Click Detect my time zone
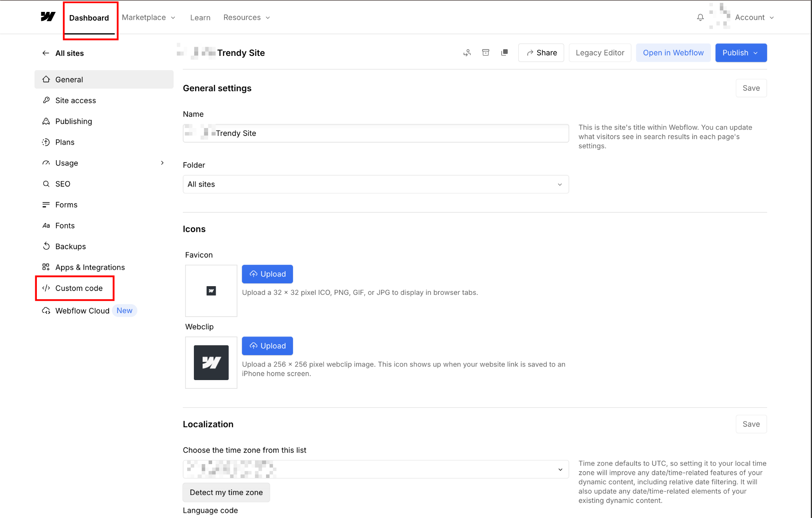812x518 pixels. pyautogui.click(x=226, y=492)
